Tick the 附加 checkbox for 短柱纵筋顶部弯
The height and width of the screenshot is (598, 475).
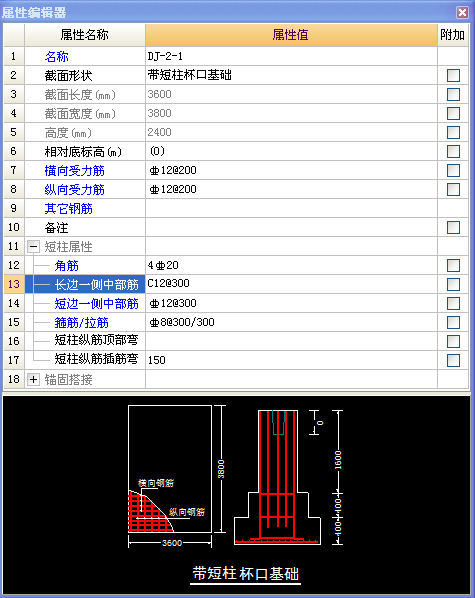tap(453, 341)
